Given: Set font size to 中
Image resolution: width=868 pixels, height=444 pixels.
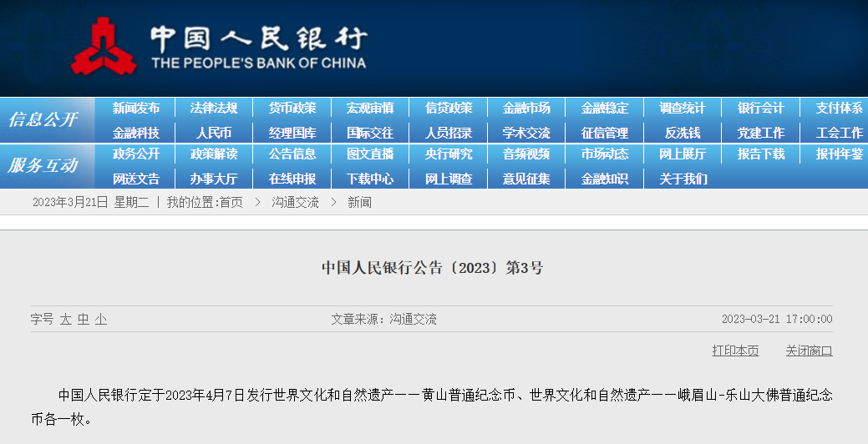Looking at the screenshot, I should (83, 319).
